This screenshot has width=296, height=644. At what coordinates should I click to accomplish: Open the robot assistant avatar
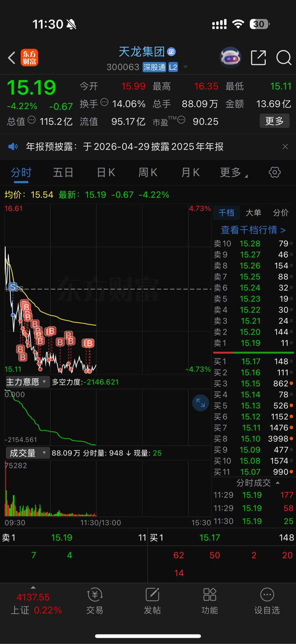[x=230, y=57]
